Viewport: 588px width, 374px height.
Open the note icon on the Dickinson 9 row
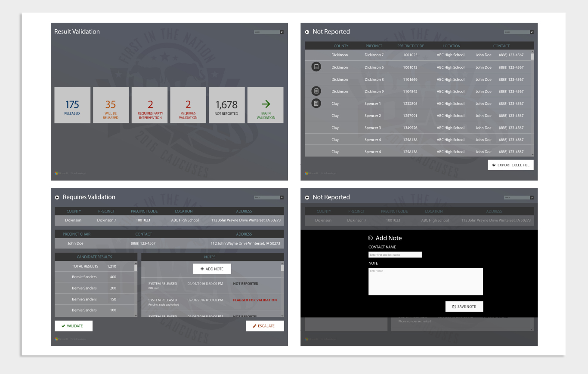(x=316, y=91)
